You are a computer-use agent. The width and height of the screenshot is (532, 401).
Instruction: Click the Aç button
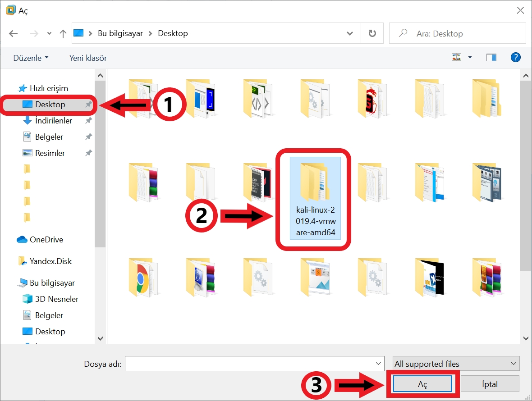point(422,384)
